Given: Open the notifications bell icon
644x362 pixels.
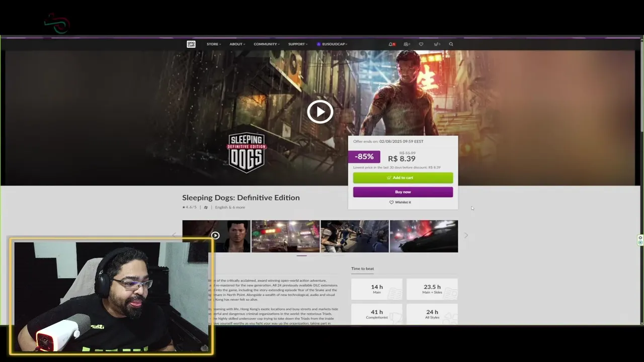Looking at the screenshot, I should click(x=391, y=44).
